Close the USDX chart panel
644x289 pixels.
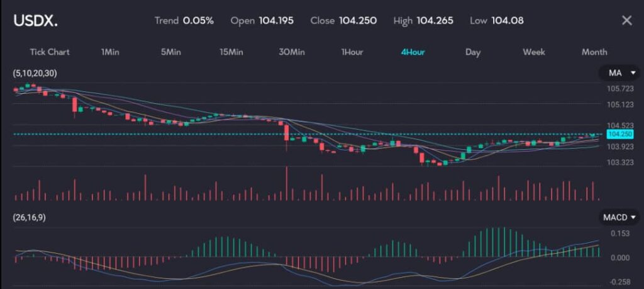click(x=626, y=21)
